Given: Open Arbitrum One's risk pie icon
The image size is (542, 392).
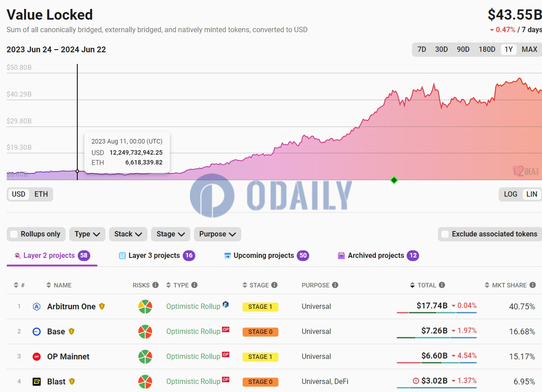Looking at the screenshot, I should pyautogui.click(x=145, y=307).
